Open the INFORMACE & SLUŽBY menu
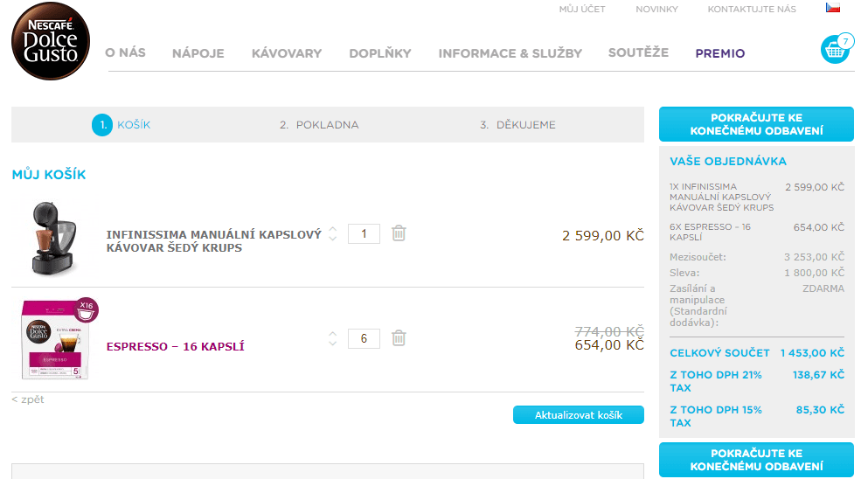This screenshot has width=868, height=479. tap(510, 53)
